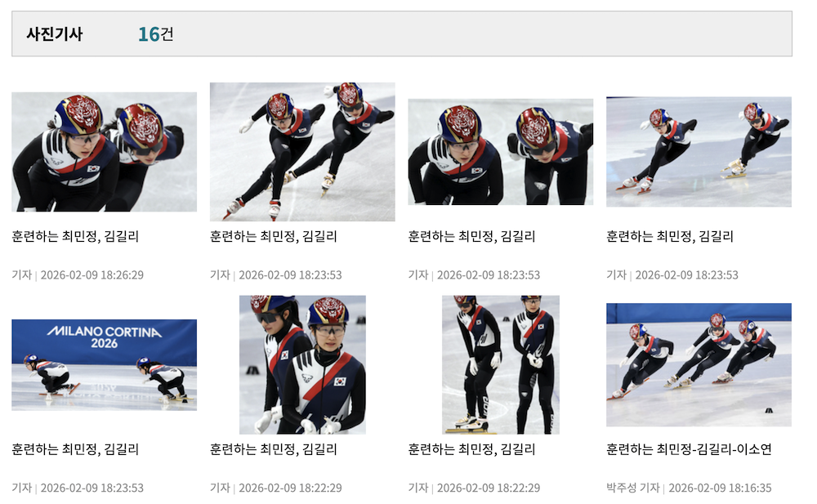The height and width of the screenshot is (504, 817).
Task: Click the timestamp below the Milano Cortina photo
Action: coord(92,488)
